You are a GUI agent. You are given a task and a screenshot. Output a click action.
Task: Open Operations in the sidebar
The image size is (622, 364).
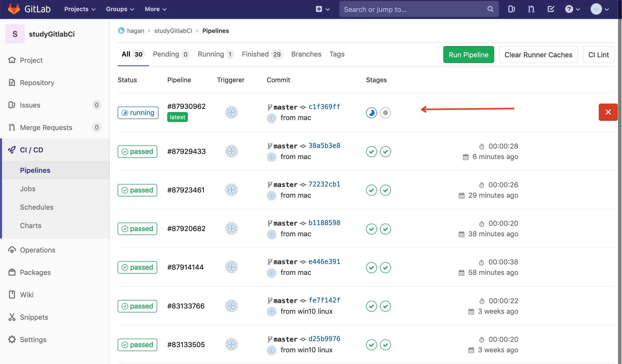tap(55, 250)
